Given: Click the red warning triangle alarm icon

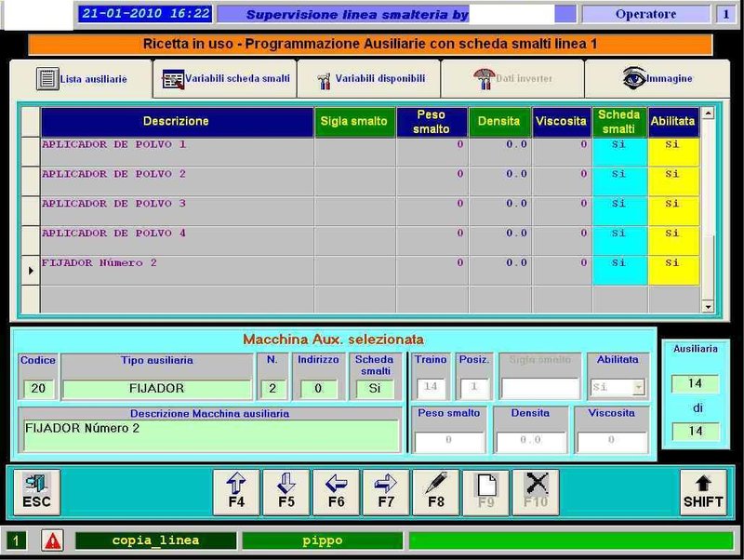Looking at the screenshot, I should click(52, 540).
